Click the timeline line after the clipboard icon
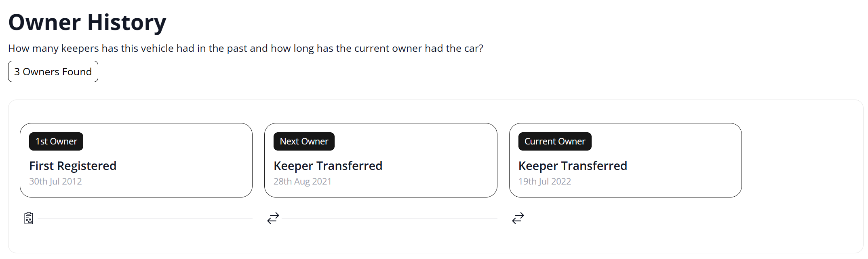Screen dimensions: 868x259 tap(145, 218)
